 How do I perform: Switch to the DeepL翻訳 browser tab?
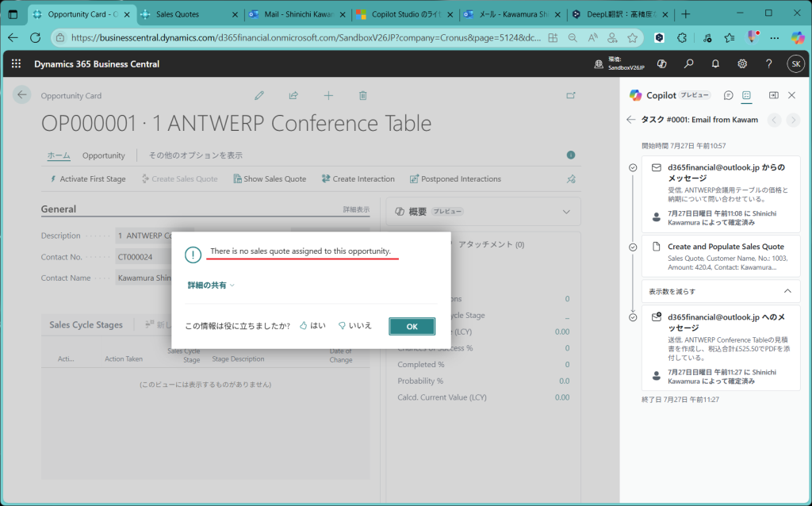[620, 14]
